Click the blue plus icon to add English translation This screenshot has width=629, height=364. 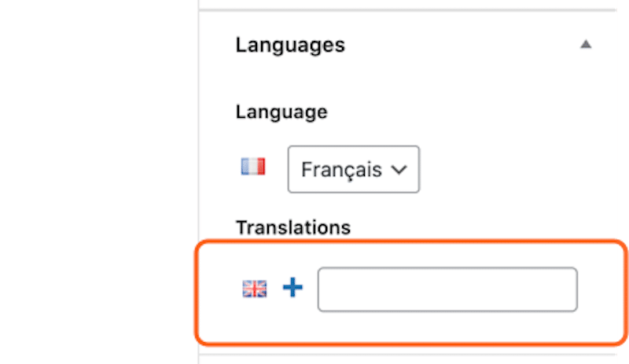tap(292, 287)
